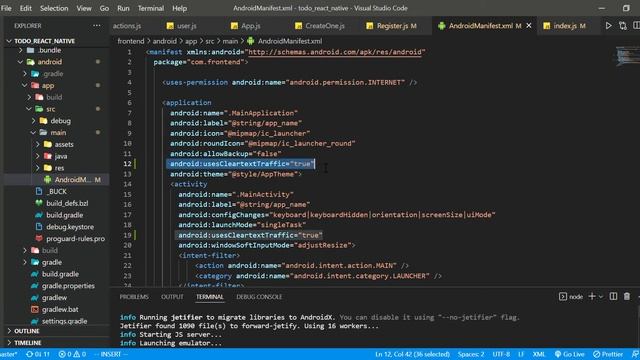
Task: Select the TERMINAL panel tab
Action: (x=209, y=297)
